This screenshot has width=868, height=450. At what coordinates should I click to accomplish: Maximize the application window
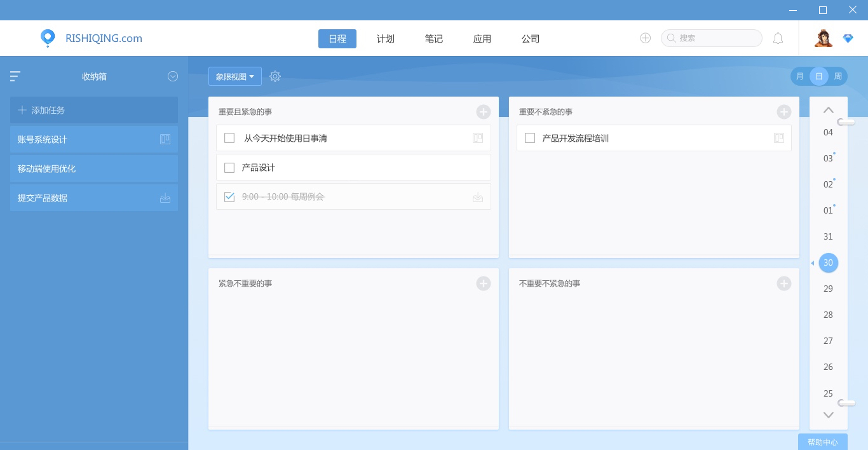(x=823, y=10)
